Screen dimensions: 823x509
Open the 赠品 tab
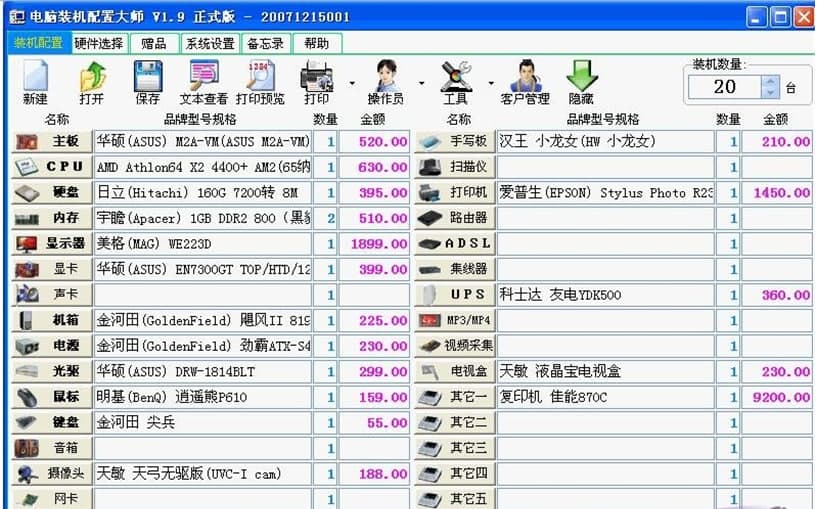click(154, 43)
